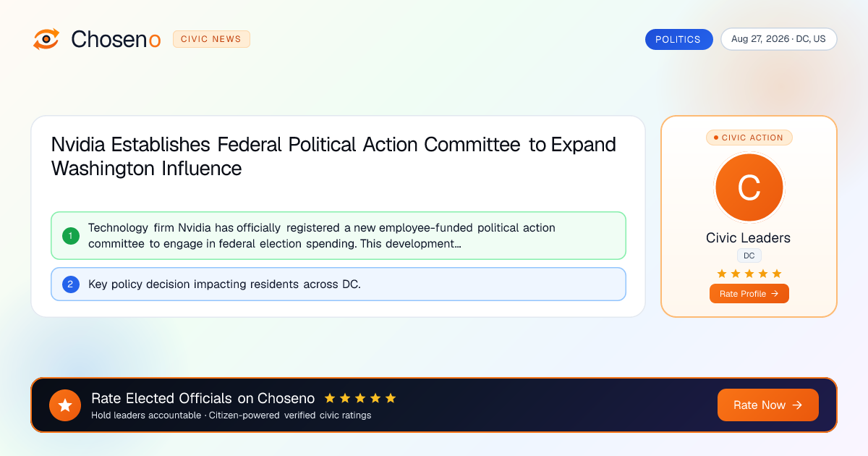Click the CIVIC ACTION badge

749,138
